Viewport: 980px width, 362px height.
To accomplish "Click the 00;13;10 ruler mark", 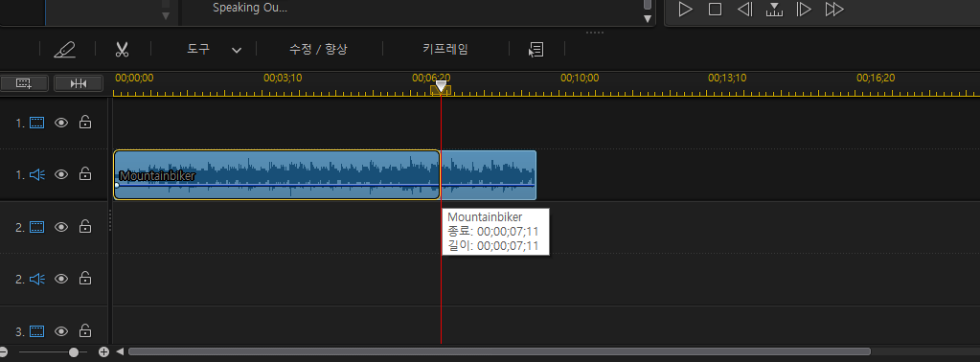I will [727, 79].
